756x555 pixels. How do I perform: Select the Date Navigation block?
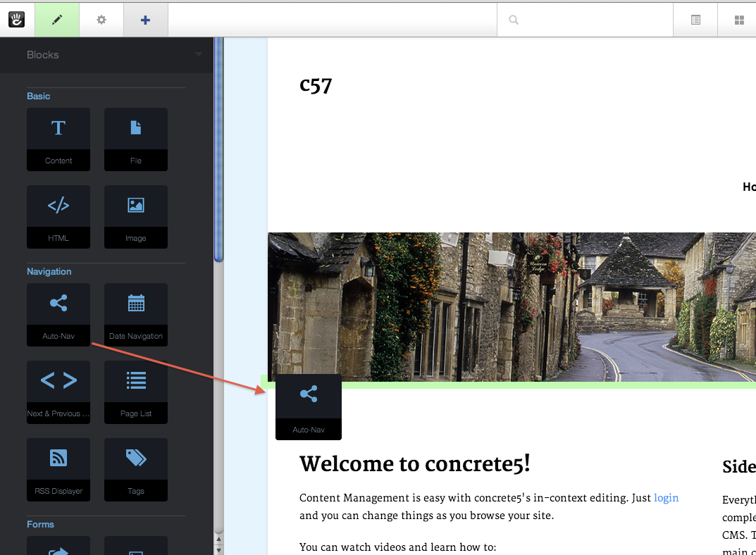pos(136,315)
